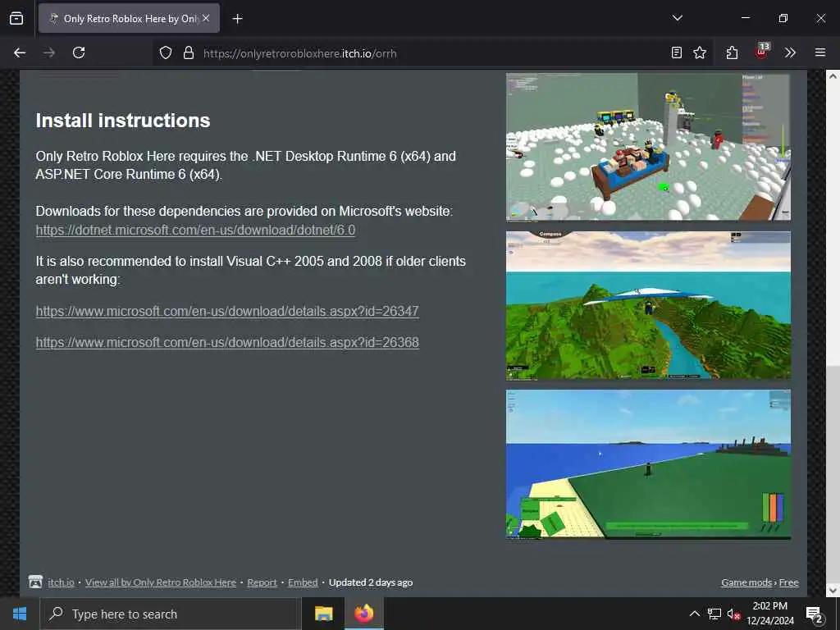840x630 pixels.
Task: Reload the current page
Action: tap(79, 52)
